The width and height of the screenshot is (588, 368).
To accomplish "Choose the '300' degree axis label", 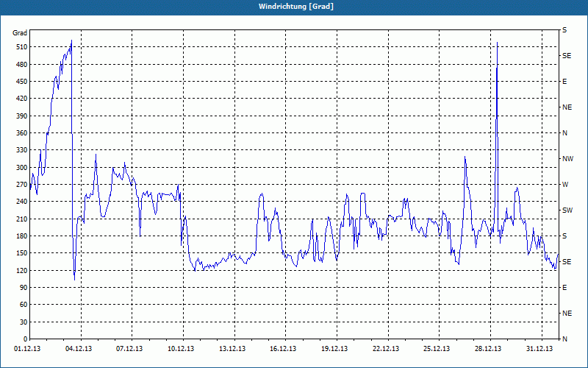I will tap(22, 168).
